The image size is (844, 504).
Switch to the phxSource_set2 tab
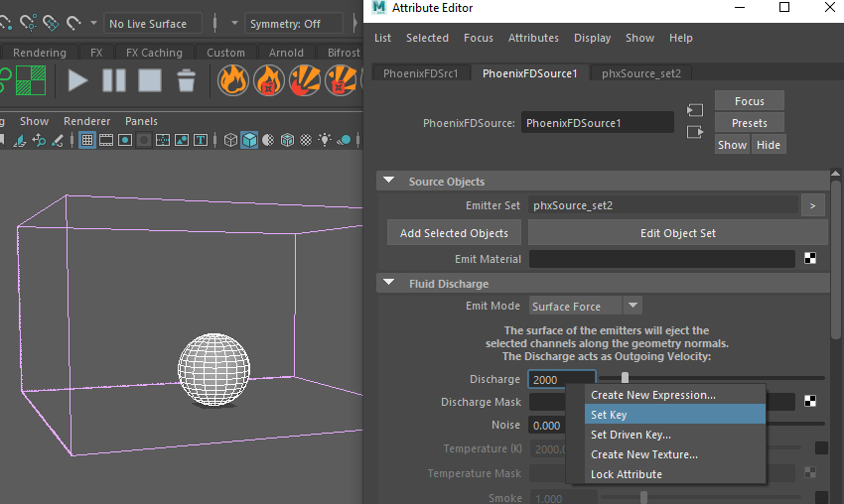point(641,73)
